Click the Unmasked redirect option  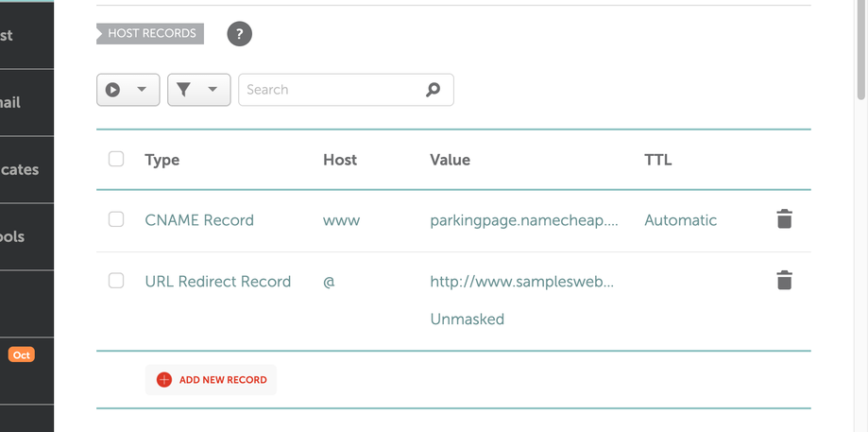pyautogui.click(x=468, y=319)
